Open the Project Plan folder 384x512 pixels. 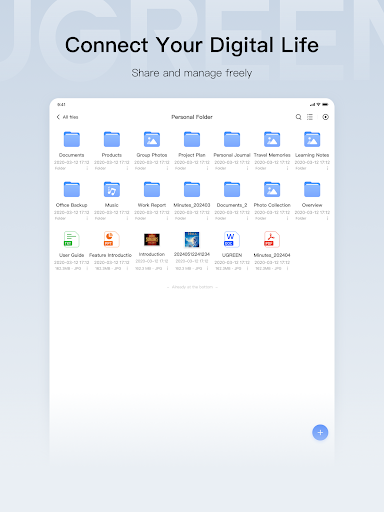(x=192, y=139)
